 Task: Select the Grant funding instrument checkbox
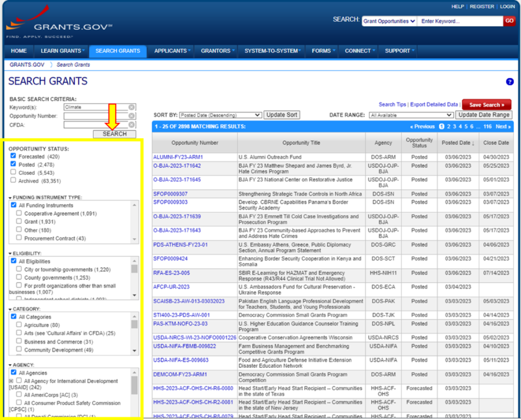pos(19,221)
